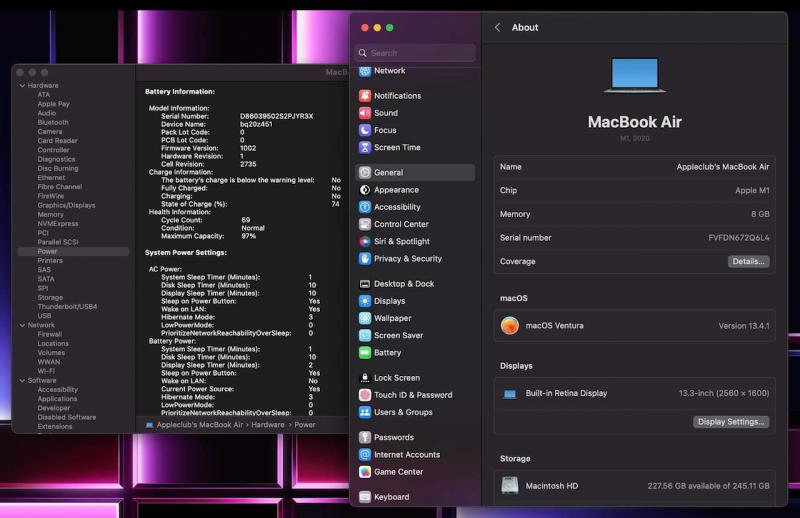Go back using the About chevron

497,28
